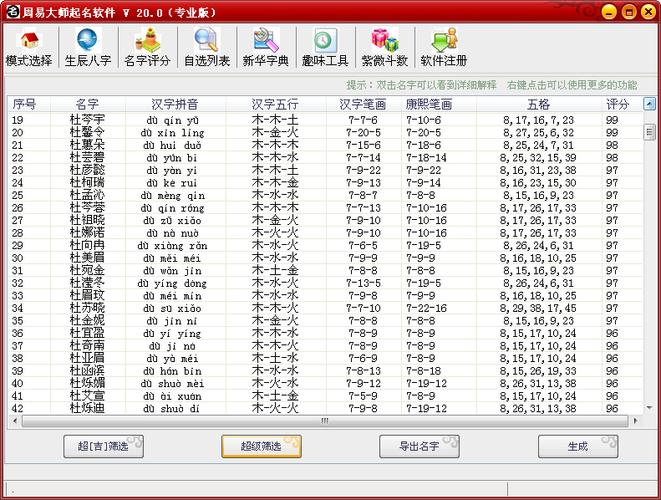Open 新华字典 toolbar icon
The height and width of the screenshot is (500, 661).
point(266,48)
